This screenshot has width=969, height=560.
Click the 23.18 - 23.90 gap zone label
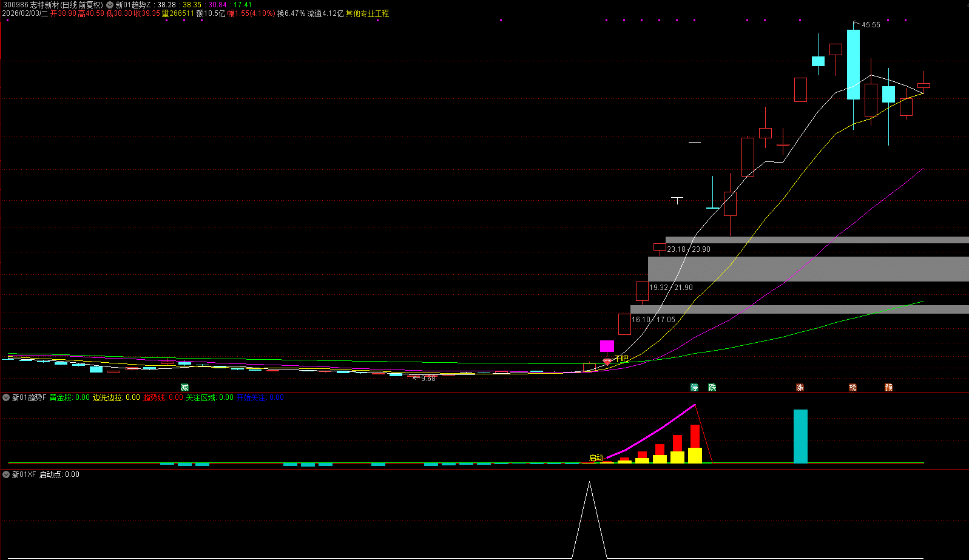click(x=688, y=249)
